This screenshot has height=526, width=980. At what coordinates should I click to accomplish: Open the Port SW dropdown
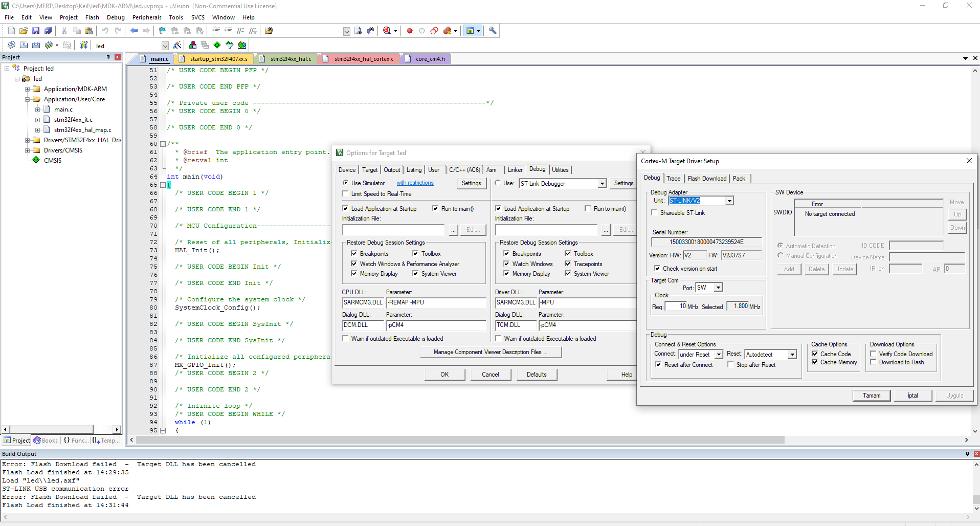(718, 288)
